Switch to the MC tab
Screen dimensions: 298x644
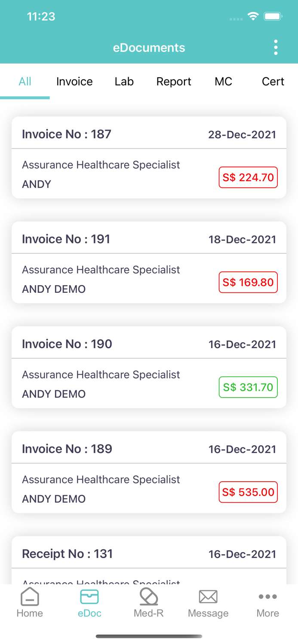[x=223, y=81]
